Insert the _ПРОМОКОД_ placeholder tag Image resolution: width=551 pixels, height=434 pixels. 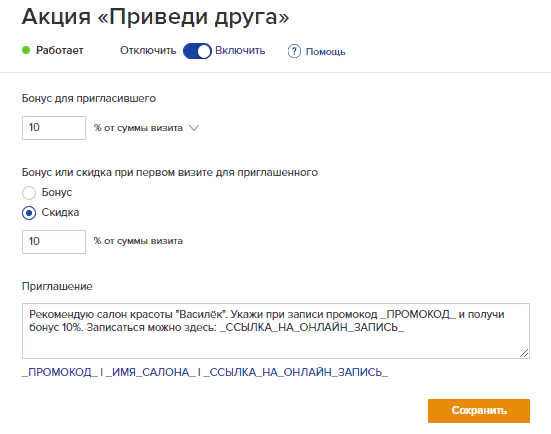(x=59, y=372)
